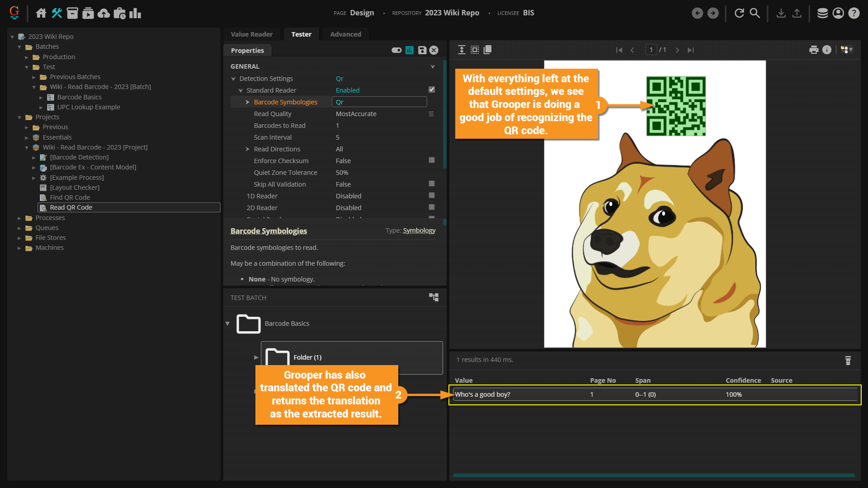
Task: Print the document with the printer icon
Action: (x=814, y=50)
